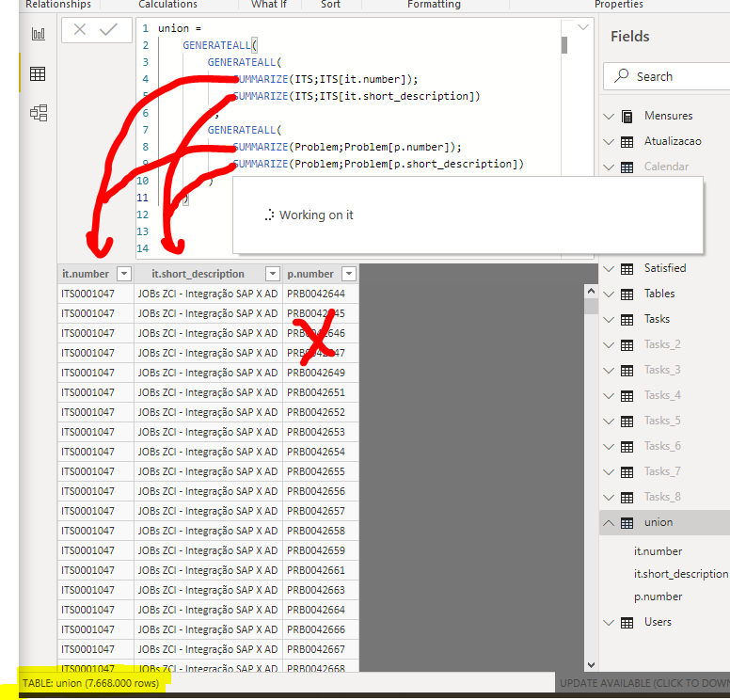730x700 pixels.
Task: Click the Tasks_6 table icon
Action: 627,447
